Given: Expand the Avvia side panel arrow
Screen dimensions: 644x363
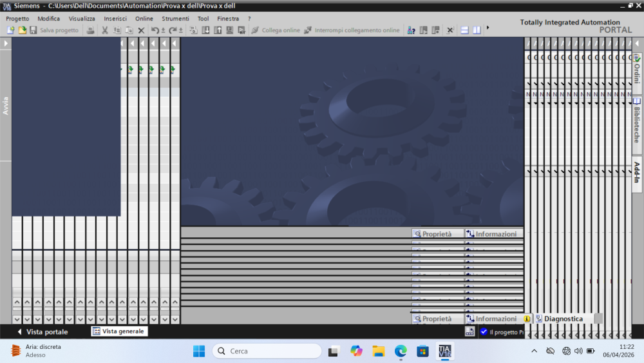Looking at the screenshot, I should tap(6, 43).
